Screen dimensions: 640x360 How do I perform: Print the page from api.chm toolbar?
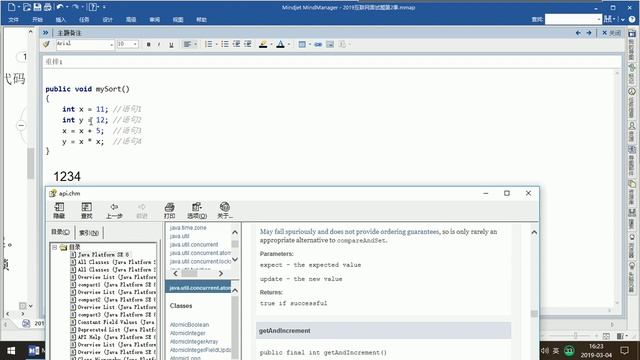[x=169, y=211]
